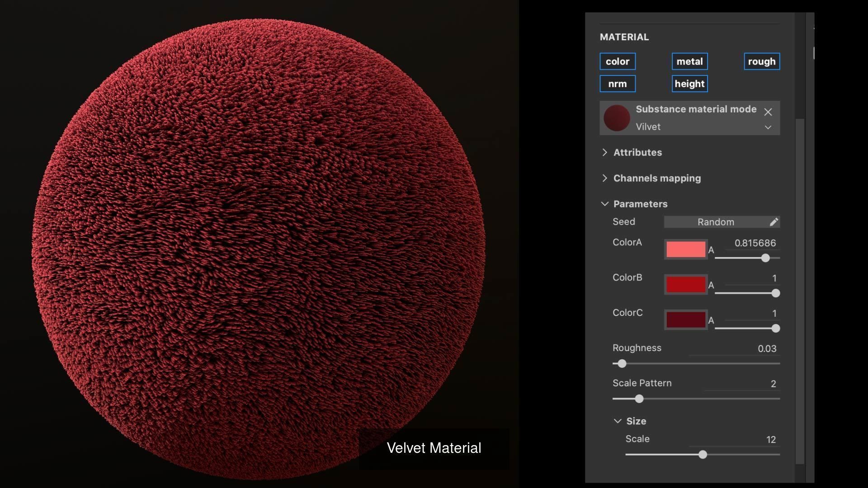868x488 pixels.
Task: Remove the Substance material with the X icon
Action: 768,112
